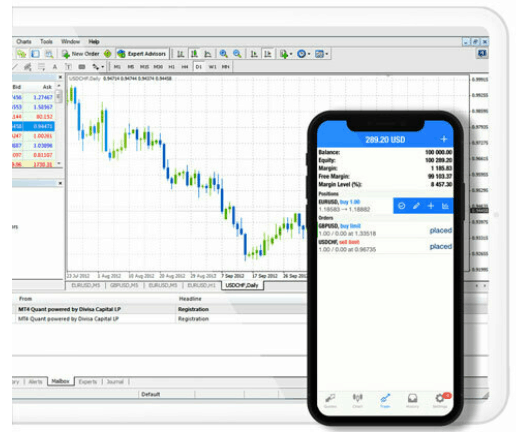Select the 1.27467 ask price row
This screenshot has width=516, height=433.
pos(33,97)
